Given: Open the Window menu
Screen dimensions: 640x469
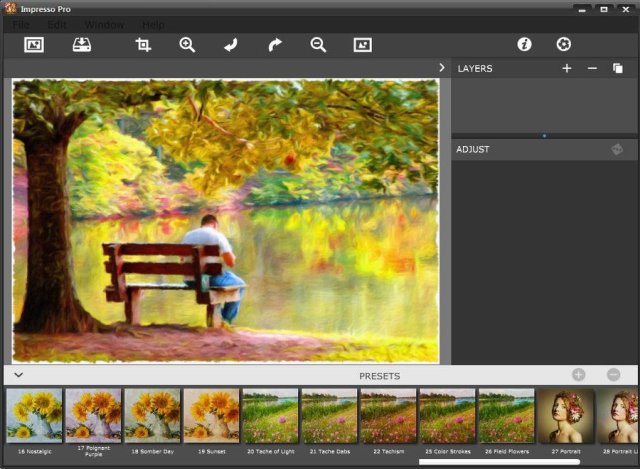Looking at the screenshot, I should tap(104, 24).
